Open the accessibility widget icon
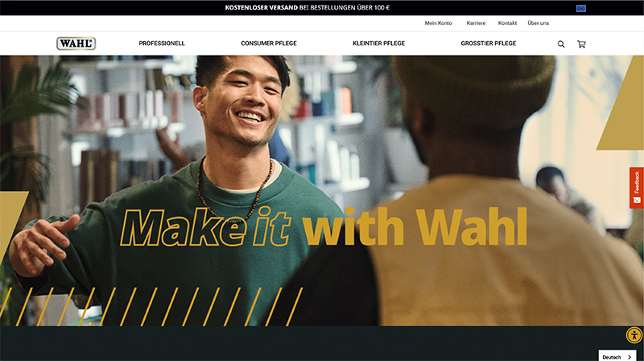 tap(634, 335)
